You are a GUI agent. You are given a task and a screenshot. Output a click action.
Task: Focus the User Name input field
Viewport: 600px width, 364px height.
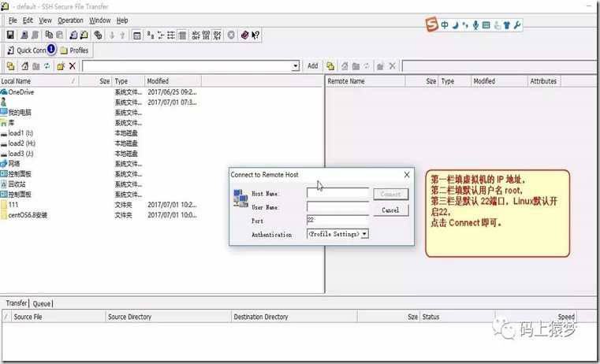pos(337,207)
